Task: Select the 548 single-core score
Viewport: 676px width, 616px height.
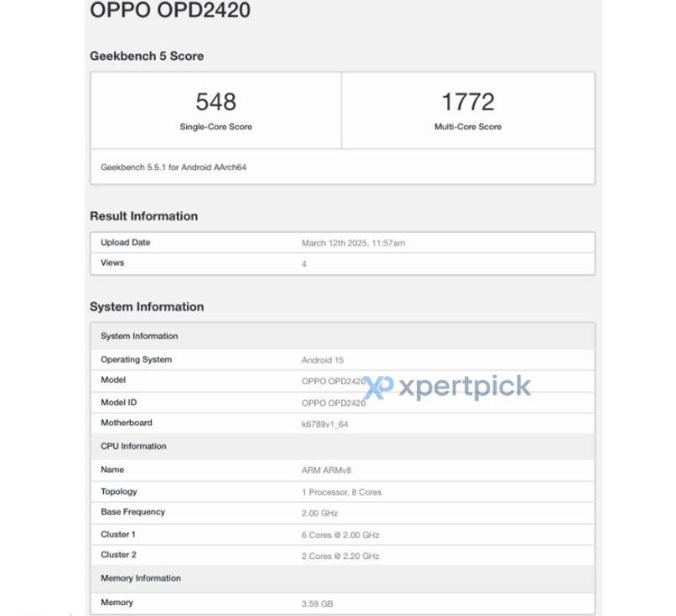Action: (216, 102)
